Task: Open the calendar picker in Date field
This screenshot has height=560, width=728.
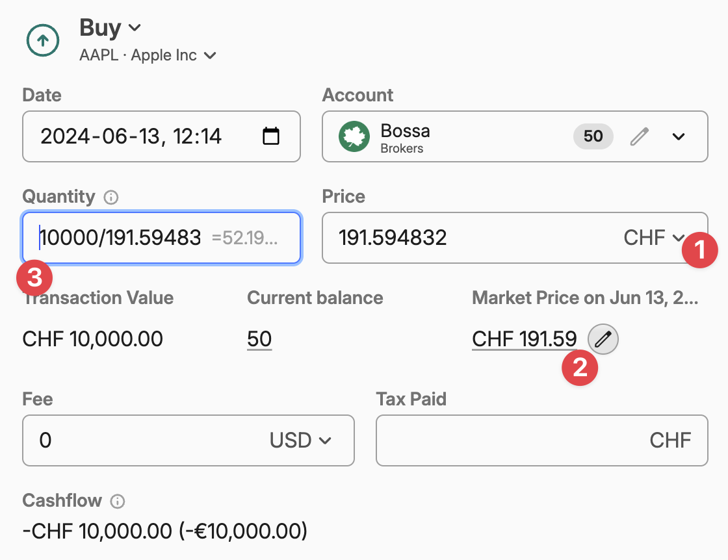Action: pos(270,136)
